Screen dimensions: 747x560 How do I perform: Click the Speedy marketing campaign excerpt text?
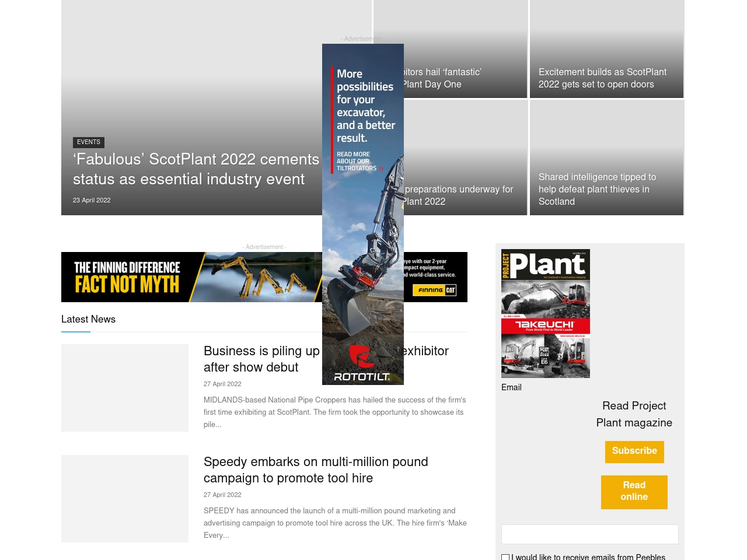point(335,523)
